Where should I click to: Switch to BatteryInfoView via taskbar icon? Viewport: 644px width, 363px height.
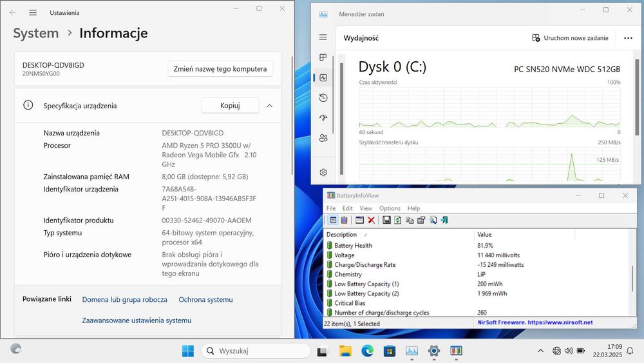(456, 351)
